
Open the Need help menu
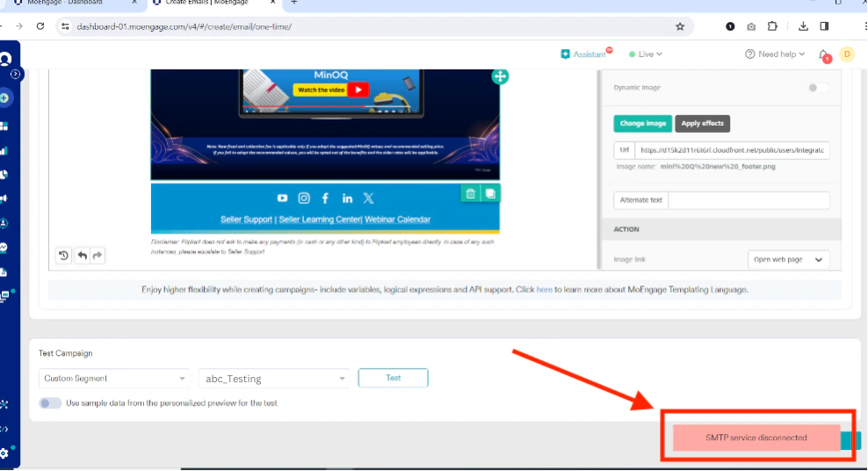775,54
